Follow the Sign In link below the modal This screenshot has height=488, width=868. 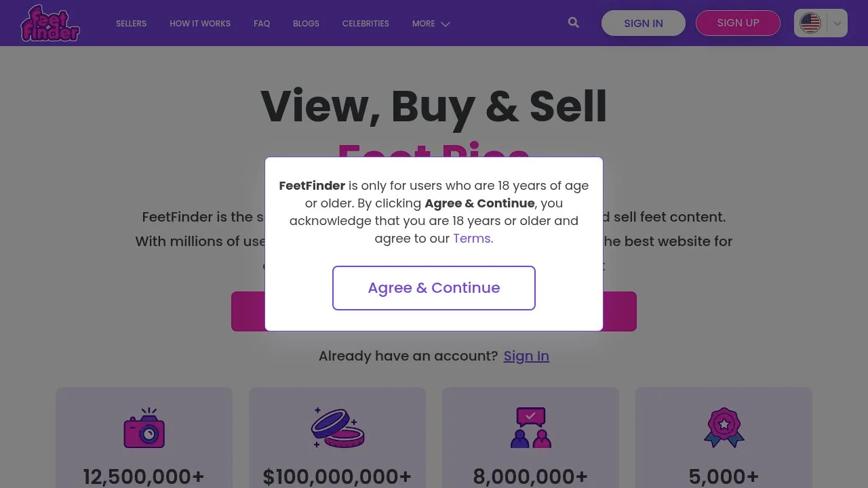[526, 356]
